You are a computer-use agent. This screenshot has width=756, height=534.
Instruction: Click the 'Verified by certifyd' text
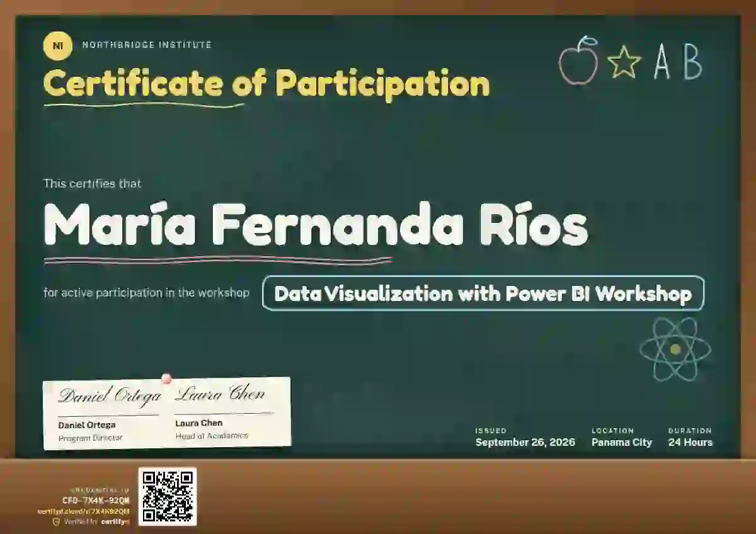pos(96,521)
